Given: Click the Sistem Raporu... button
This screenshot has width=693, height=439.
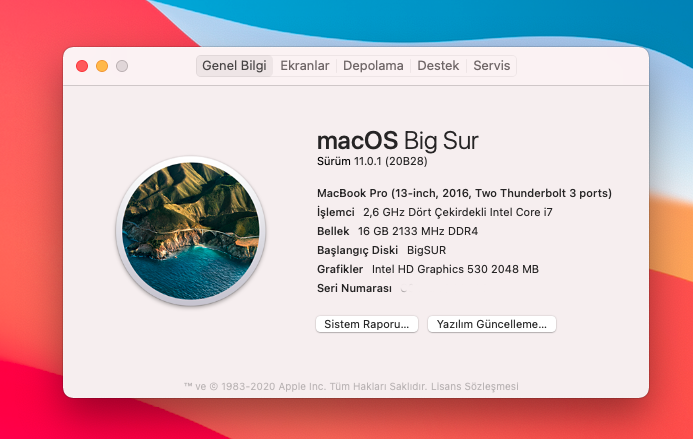Looking at the screenshot, I should [x=367, y=324].
